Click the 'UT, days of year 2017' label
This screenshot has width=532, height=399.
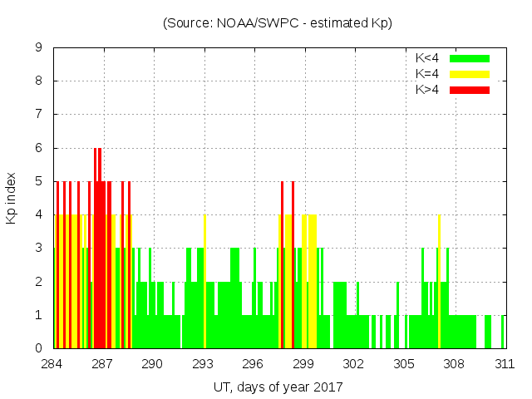coord(278,387)
